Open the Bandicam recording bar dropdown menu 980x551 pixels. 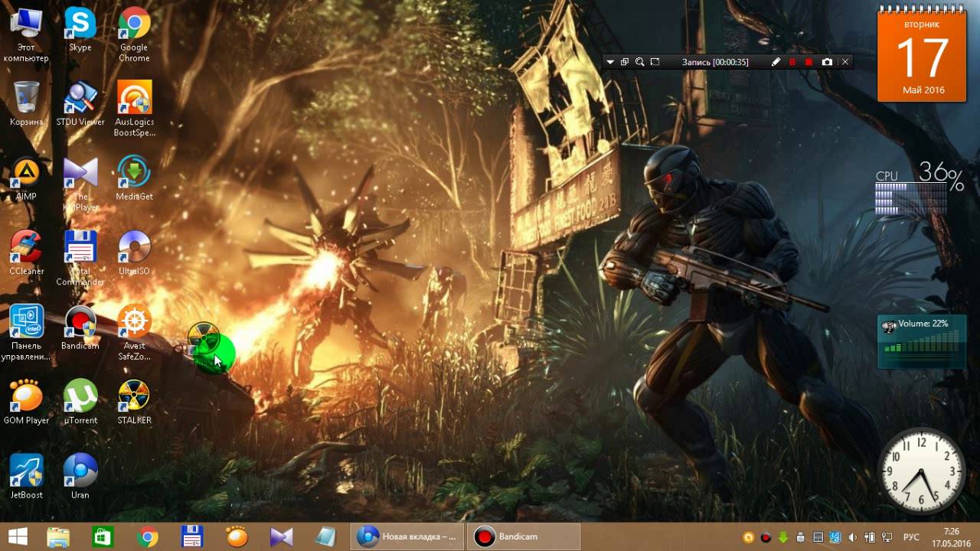[610, 62]
